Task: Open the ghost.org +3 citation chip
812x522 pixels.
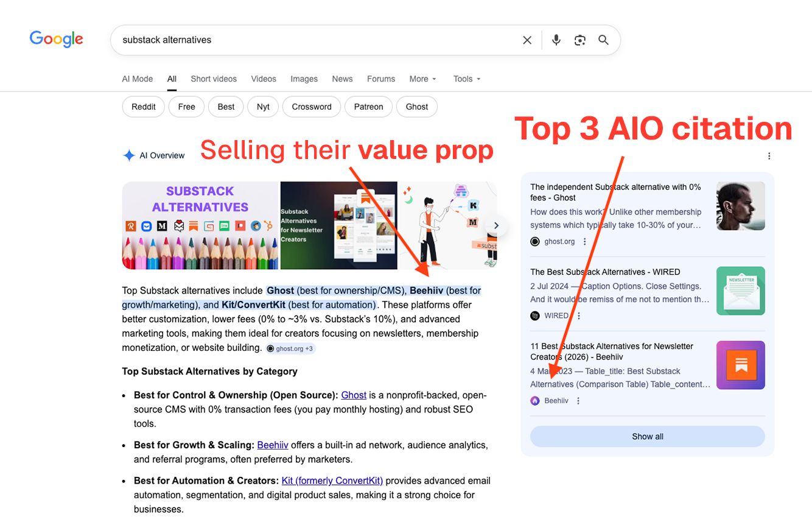Action: (290, 348)
